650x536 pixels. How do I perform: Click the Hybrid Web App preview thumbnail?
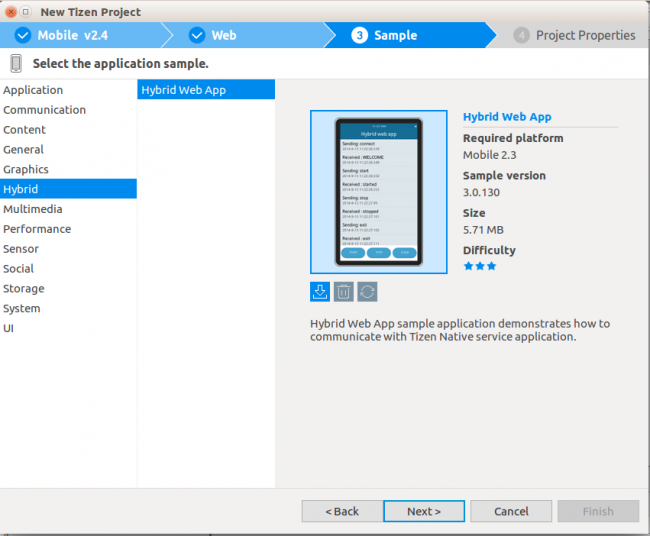[380, 192]
